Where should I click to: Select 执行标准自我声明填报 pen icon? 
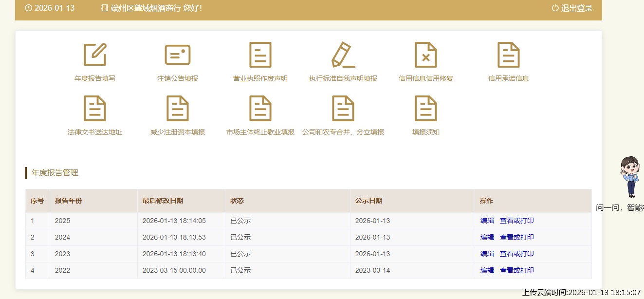(343, 55)
